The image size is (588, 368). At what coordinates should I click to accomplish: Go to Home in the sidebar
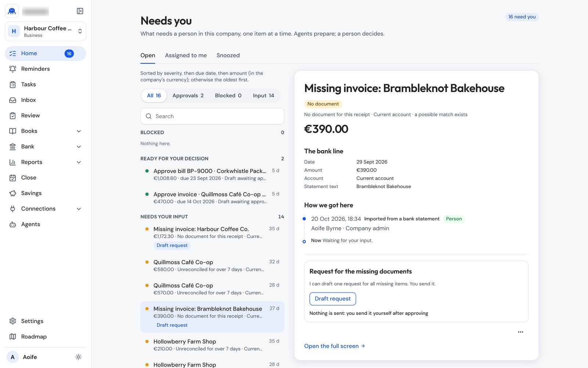[x=46, y=53]
